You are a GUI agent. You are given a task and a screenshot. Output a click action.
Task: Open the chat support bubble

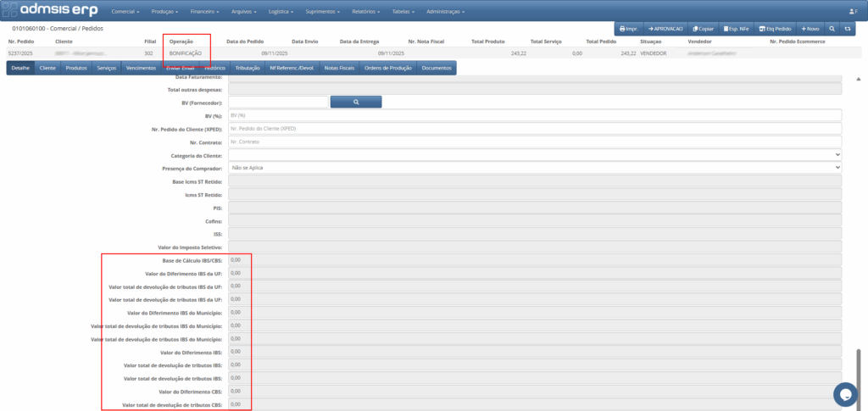click(845, 394)
